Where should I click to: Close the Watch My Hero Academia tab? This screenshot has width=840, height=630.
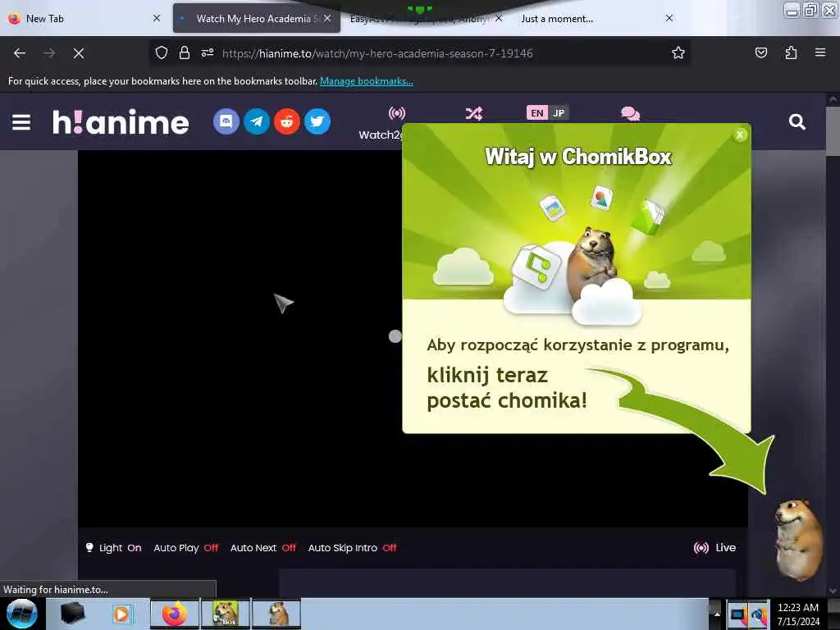[327, 18]
